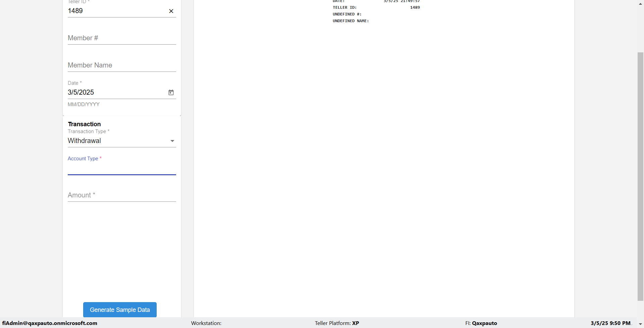Click the Transaction section heading
Image resolution: width=644 pixels, height=328 pixels.
click(x=84, y=124)
